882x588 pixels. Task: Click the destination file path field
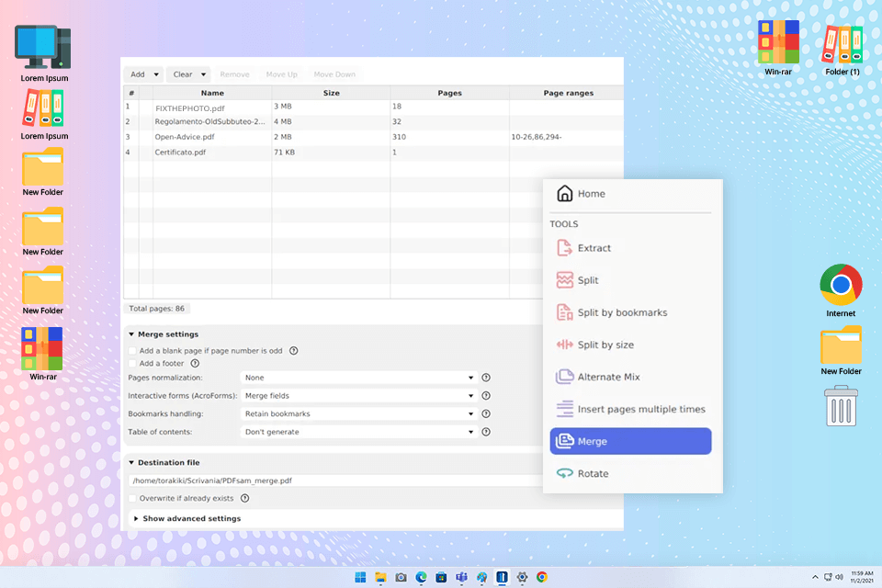(x=336, y=481)
